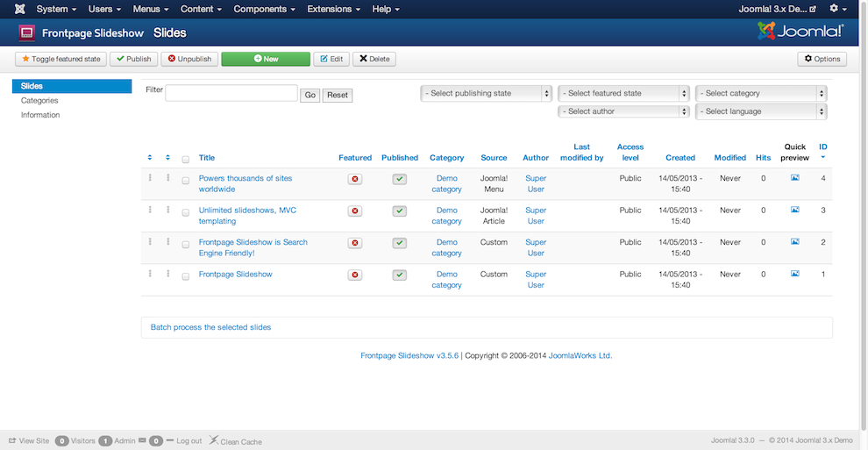
Task: Open the Menus menu
Action: pos(151,9)
